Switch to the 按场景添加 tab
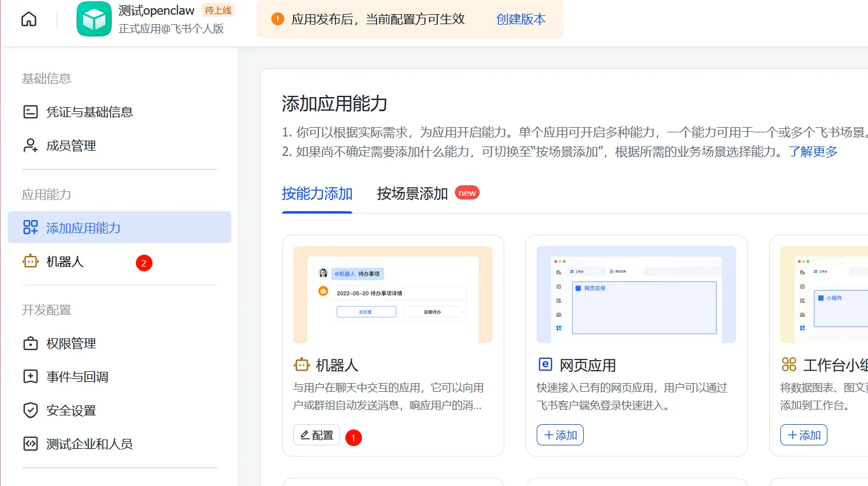 pyautogui.click(x=413, y=194)
